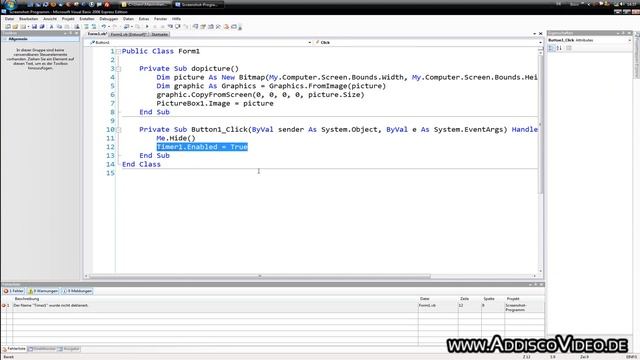This screenshot has height=360, width=640.
Task: Open the Projekt menu
Action: [x=68, y=19]
